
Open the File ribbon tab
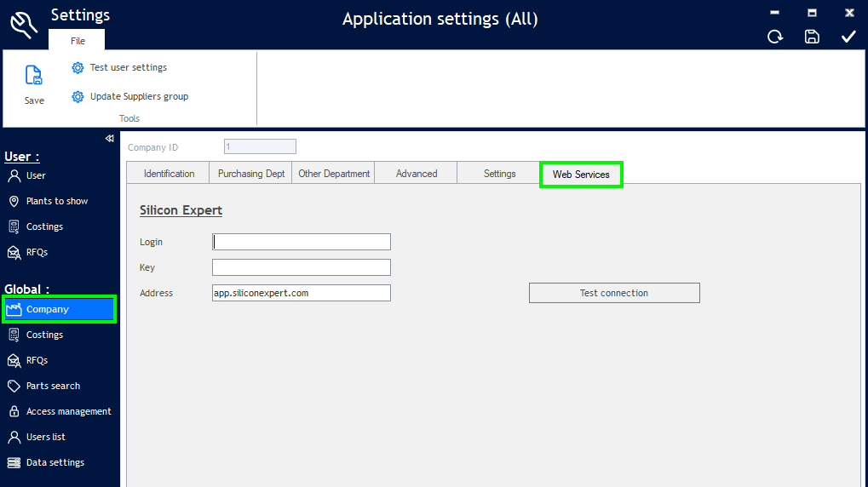(x=78, y=41)
